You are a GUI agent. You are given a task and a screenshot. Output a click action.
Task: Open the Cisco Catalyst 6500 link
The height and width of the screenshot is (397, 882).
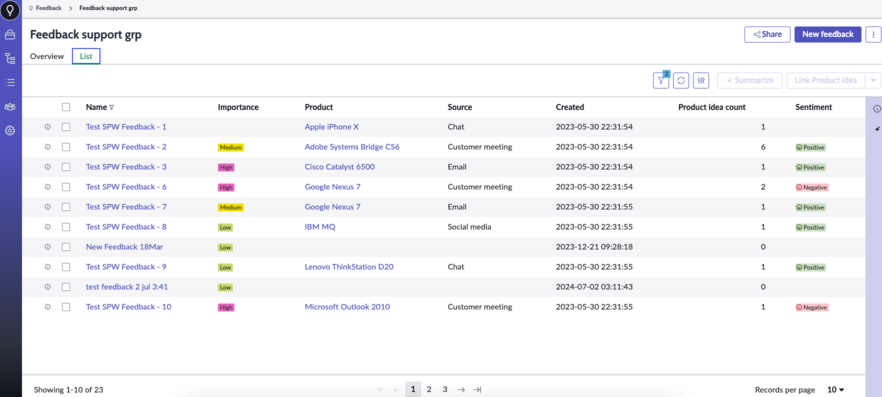340,167
